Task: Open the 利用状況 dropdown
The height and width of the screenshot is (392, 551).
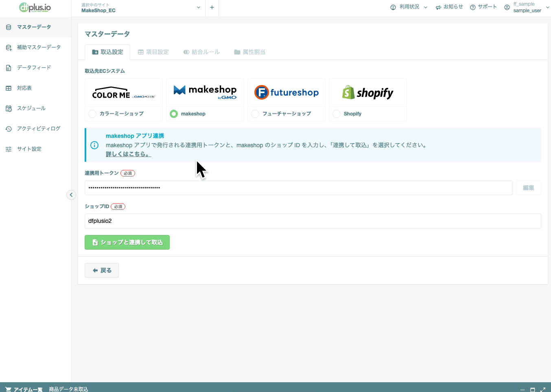Action: click(x=409, y=7)
